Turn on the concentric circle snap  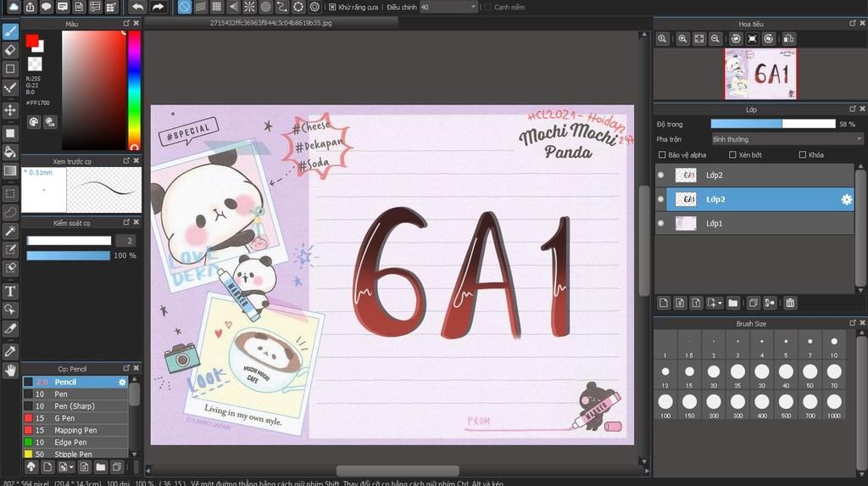point(265,7)
